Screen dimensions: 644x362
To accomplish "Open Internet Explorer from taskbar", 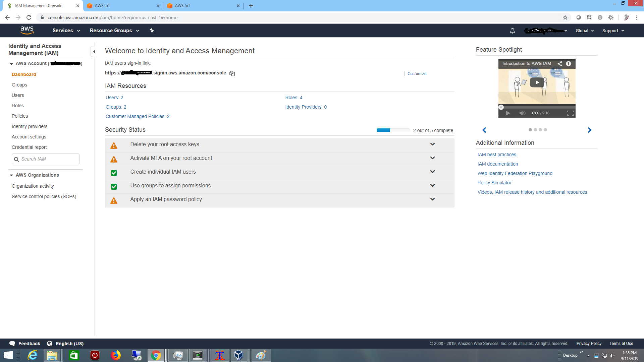I will coord(33,355).
